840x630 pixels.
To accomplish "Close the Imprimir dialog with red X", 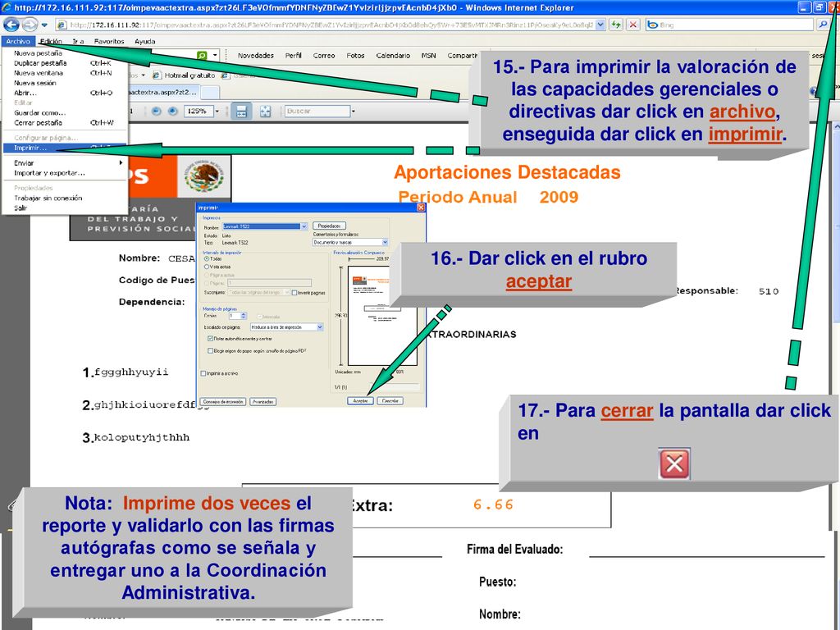I will (x=421, y=208).
